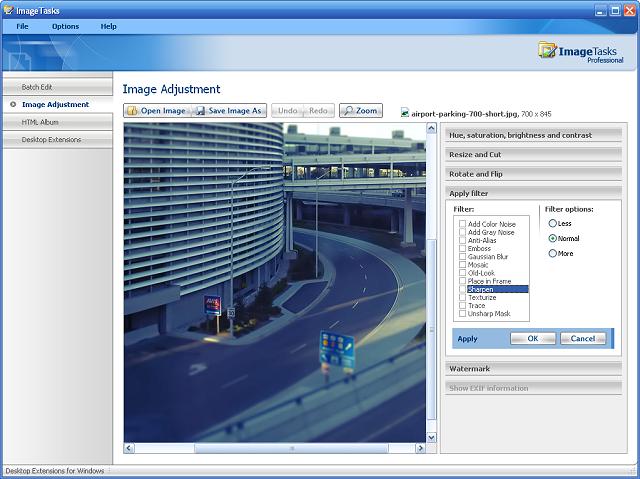The image size is (640, 479).
Task: Choose the More filter option
Action: [553, 254]
